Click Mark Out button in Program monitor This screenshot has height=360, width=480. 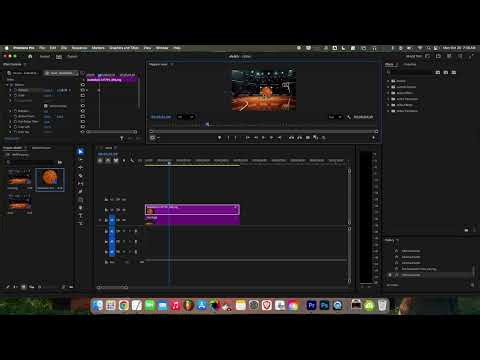coord(236,137)
